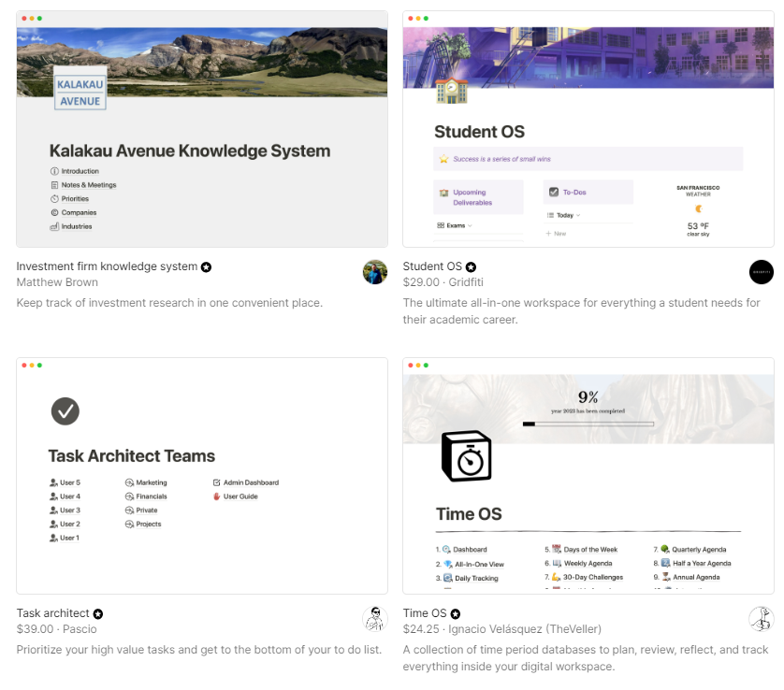The image size is (784, 690).
Task: Click the To-Dos checkbox icon
Action: 554,193
